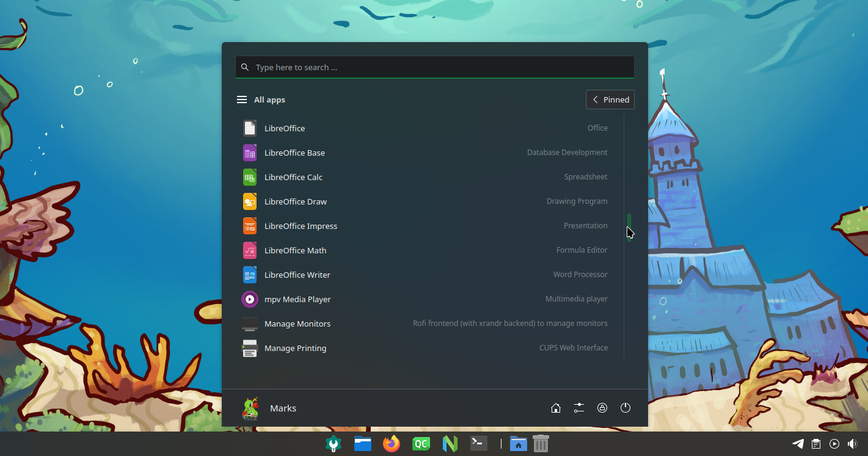
Task: Click the Word Processor description
Action: click(x=580, y=275)
